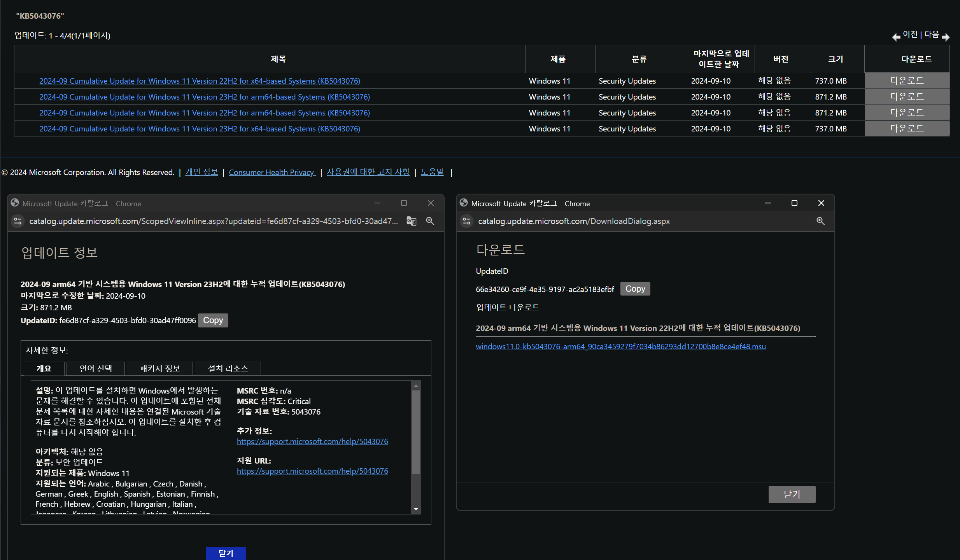Screen dimensions: 960x560
Task: Maximize the download dialog Chrome window
Action: [x=794, y=203]
